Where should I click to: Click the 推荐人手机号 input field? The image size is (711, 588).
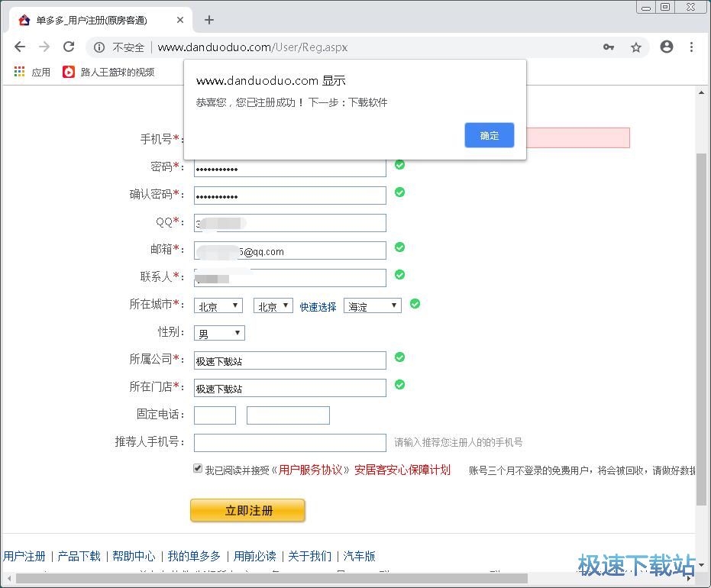pos(290,443)
